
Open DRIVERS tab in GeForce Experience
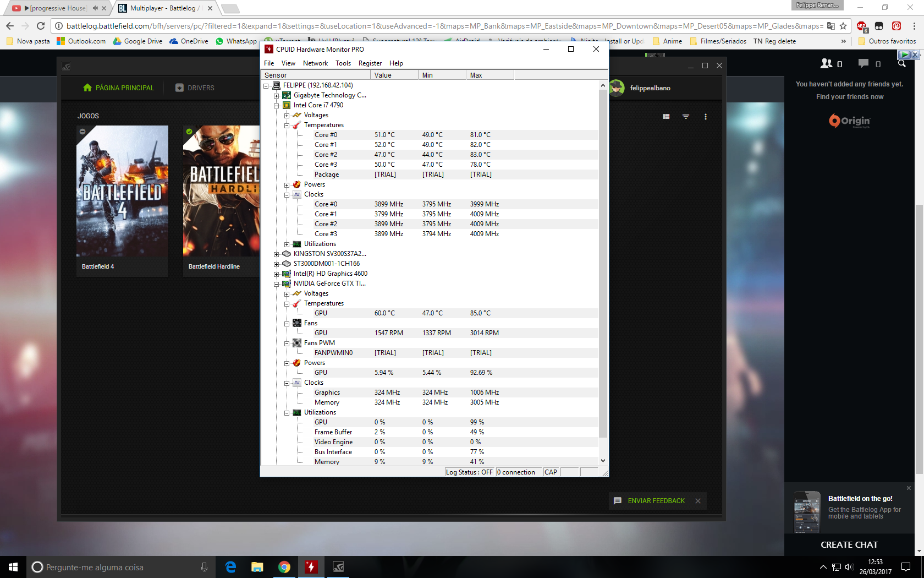point(195,88)
